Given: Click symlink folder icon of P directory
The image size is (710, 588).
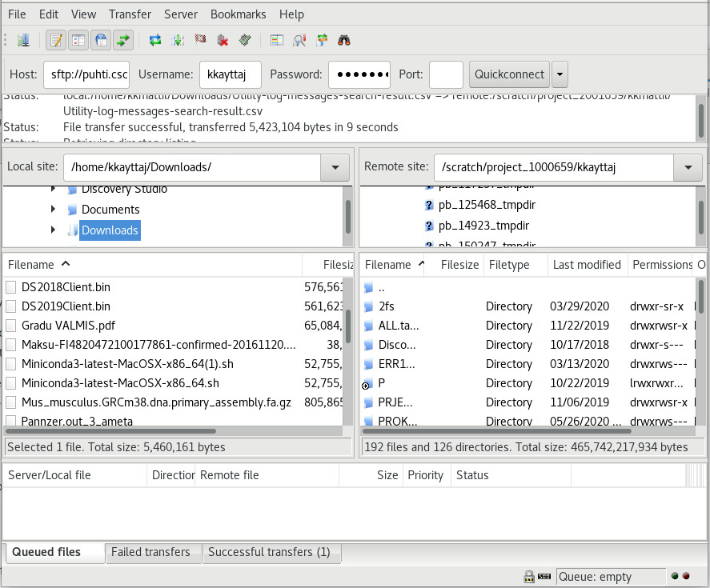Looking at the screenshot, I should click(367, 383).
